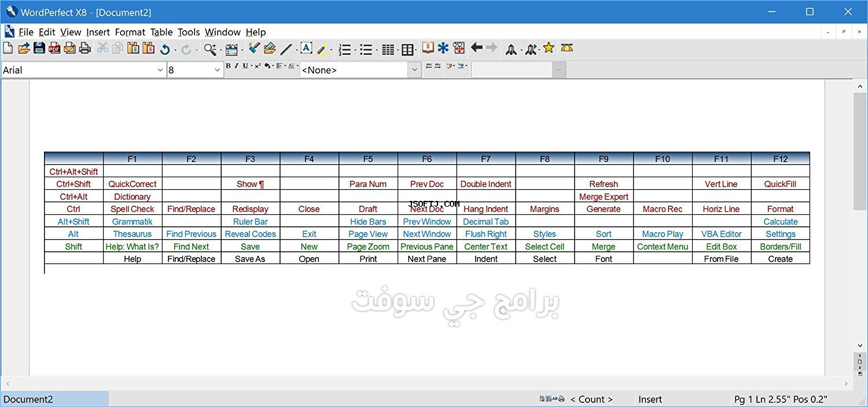Click the "Borders/Fill" table cell

781,247
